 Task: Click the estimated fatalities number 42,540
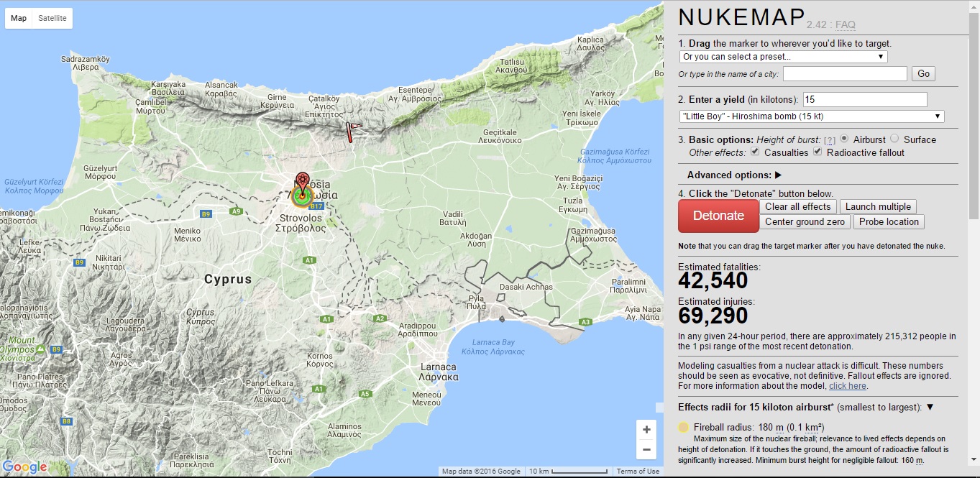coord(713,280)
